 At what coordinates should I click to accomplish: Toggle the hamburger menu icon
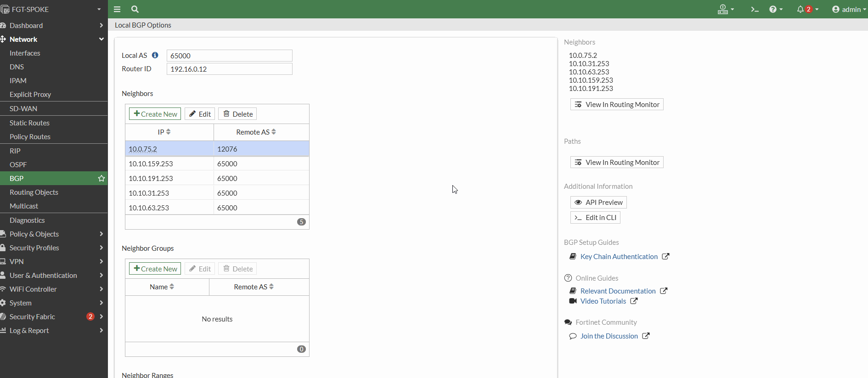tap(117, 9)
